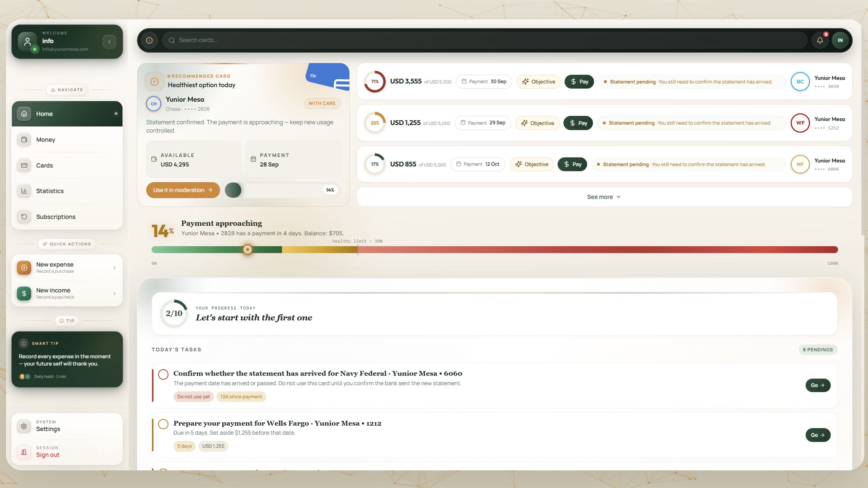Screen dimensions: 868x488
Task: Open the Statistics section
Action: [x=67, y=191]
